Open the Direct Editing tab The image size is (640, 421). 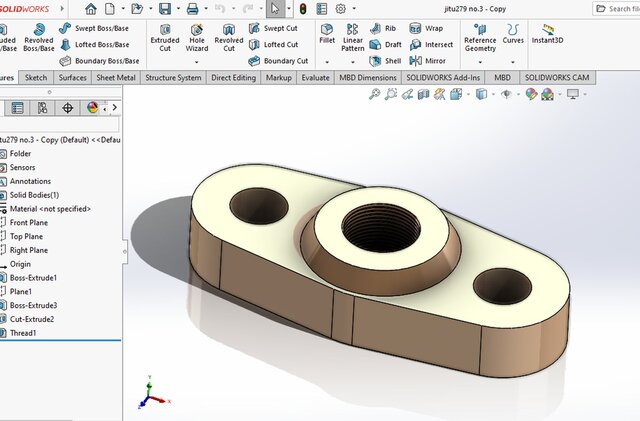tap(233, 78)
